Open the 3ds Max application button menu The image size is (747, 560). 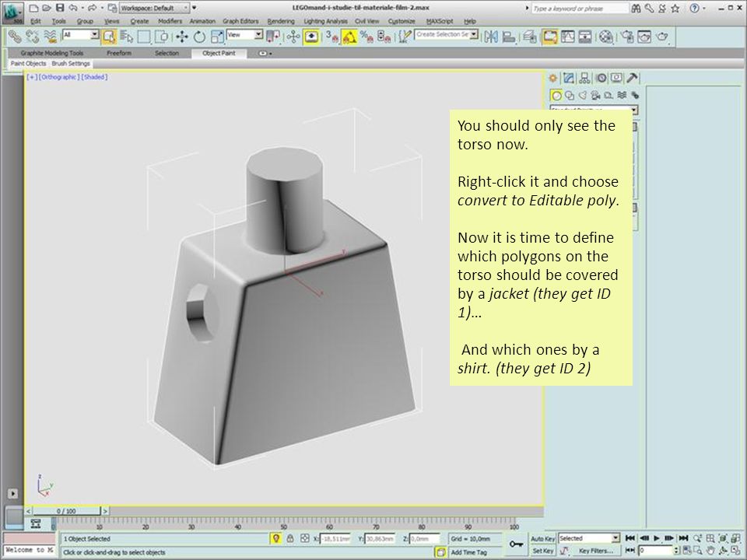tap(12, 12)
